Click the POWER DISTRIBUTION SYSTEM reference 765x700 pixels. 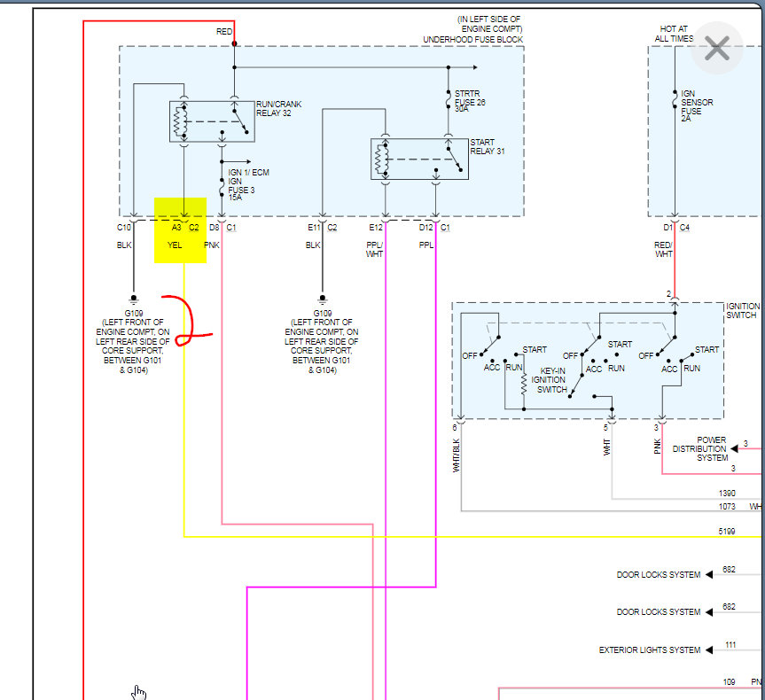click(700, 448)
